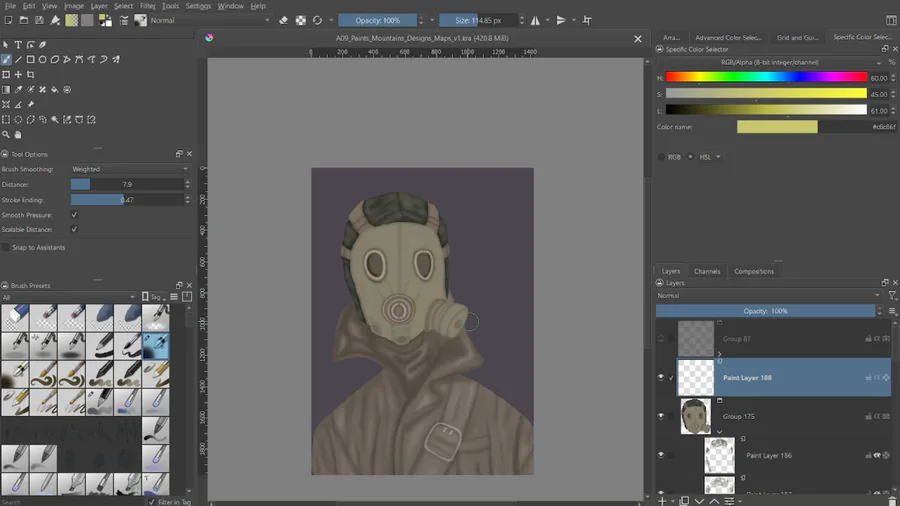Activate the Zoom magnifier tool

pos(6,134)
